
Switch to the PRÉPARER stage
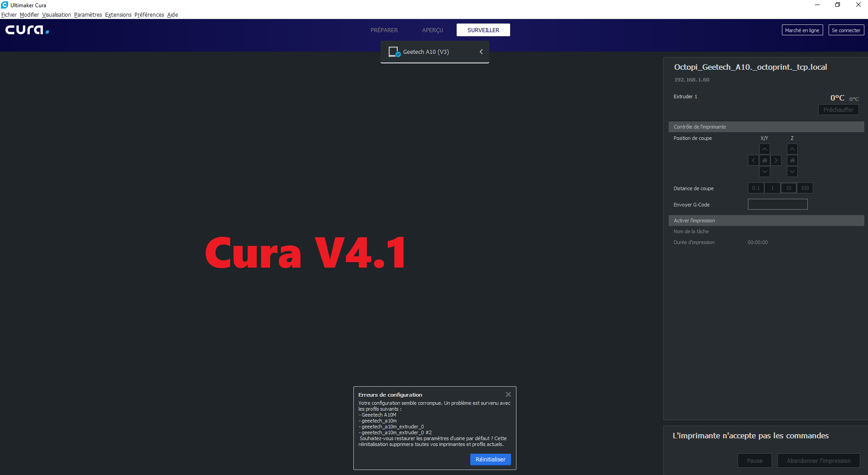pyautogui.click(x=384, y=30)
